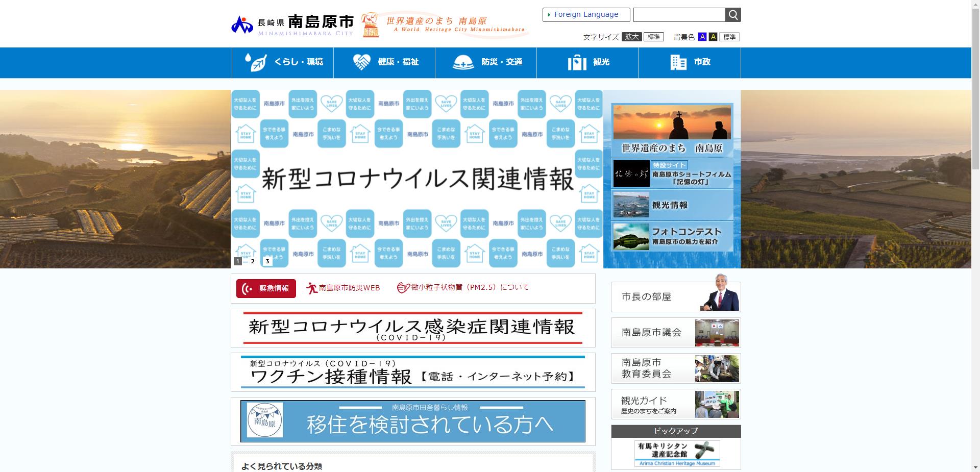Image resolution: width=980 pixels, height=472 pixels.
Task: Click the 緊急情報 emergency button
Action: 266,288
